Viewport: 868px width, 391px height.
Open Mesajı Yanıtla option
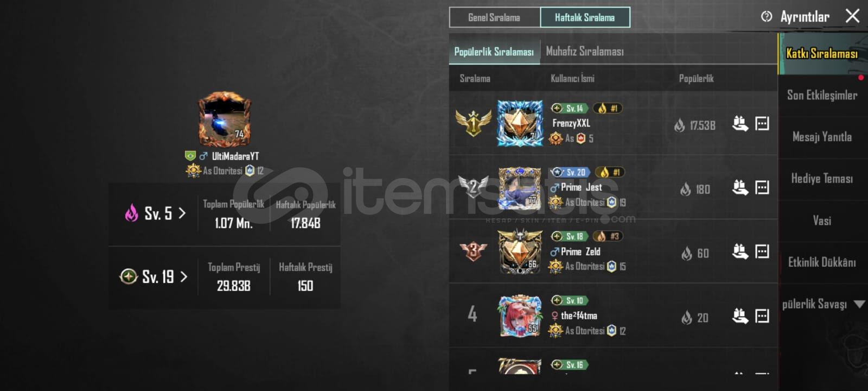[822, 137]
